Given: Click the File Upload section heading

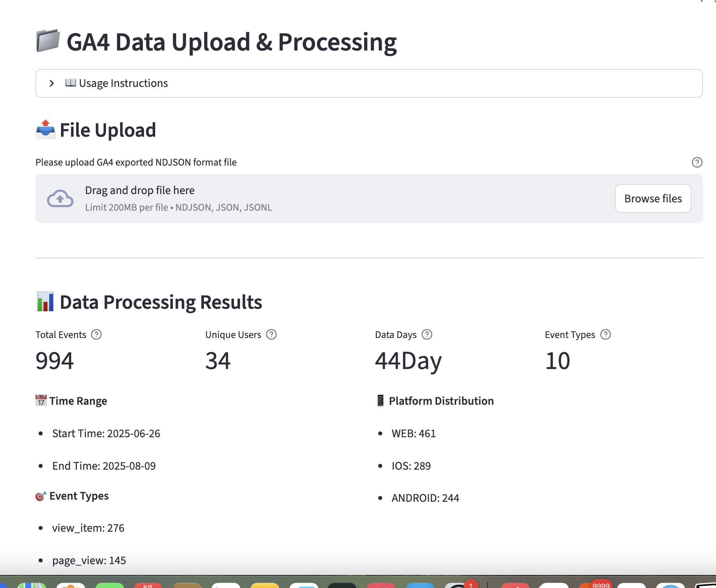Looking at the screenshot, I should coord(108,130).
